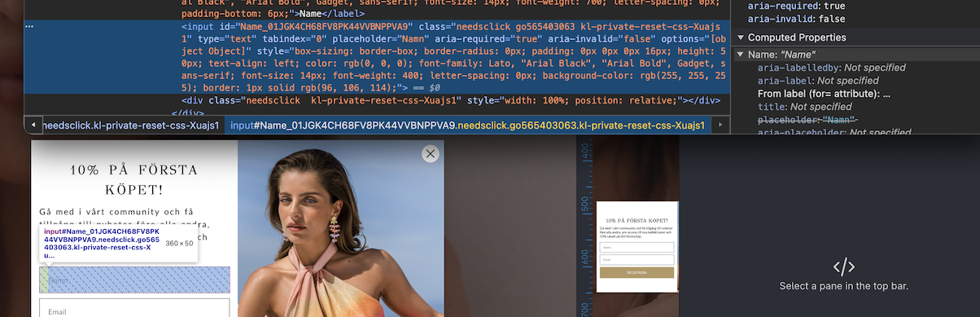Close the 10% discount popup
Viewport: 980px width, 317px height.
coord(430,153)
